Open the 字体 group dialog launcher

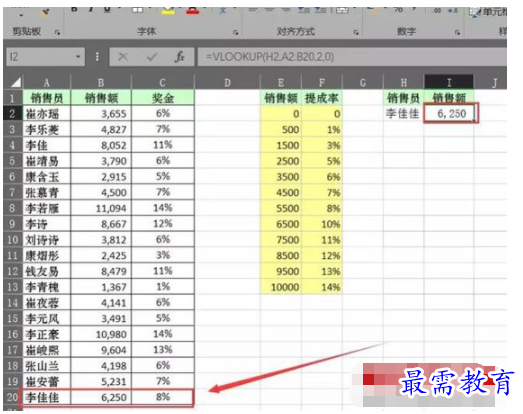[235, 32]
